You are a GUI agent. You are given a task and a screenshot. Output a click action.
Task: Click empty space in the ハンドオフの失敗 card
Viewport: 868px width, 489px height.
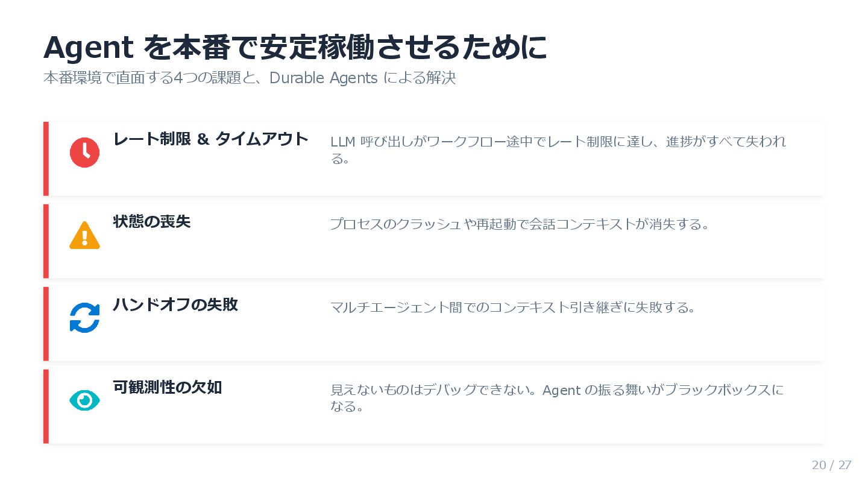tap(542, 341)
